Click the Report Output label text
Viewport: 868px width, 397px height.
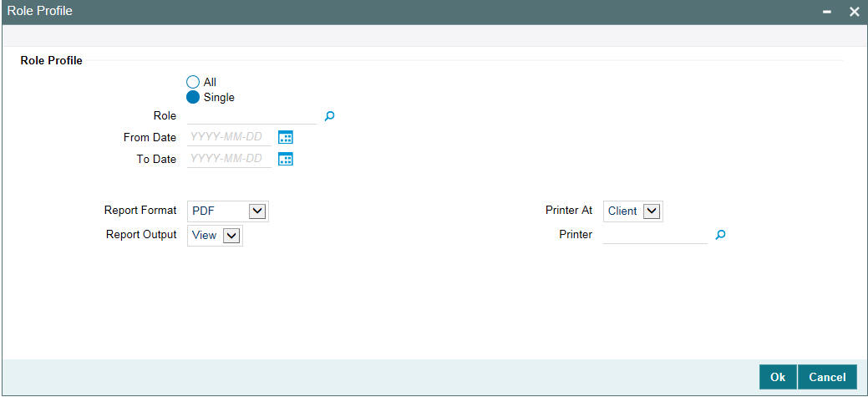click(141, 234)
